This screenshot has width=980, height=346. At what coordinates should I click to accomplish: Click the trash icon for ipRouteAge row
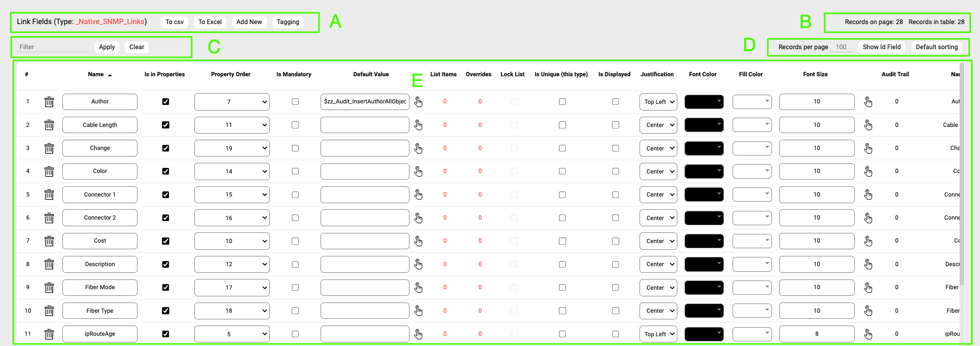[49, 334]
